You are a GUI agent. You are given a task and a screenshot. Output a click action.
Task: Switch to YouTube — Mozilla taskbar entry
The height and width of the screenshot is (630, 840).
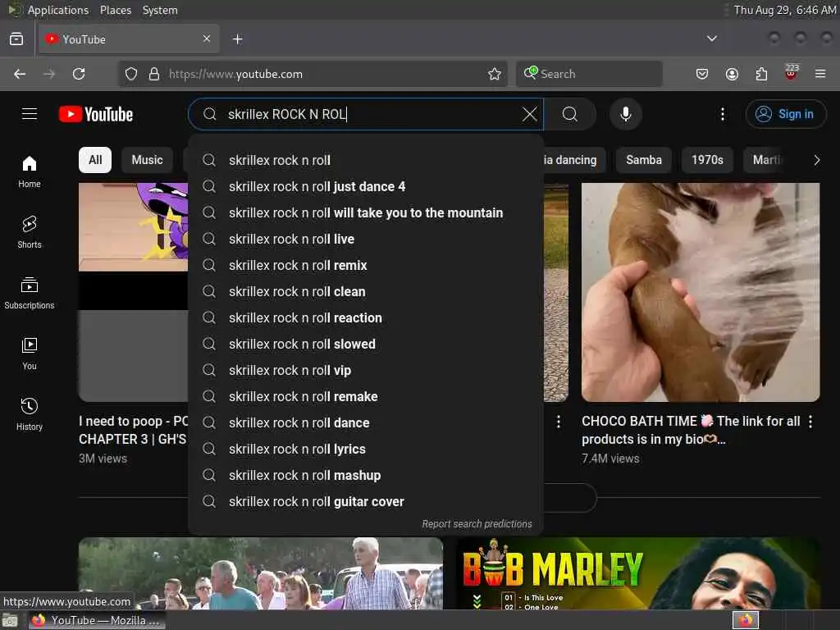pyautogui.click(x=97, y=620)
